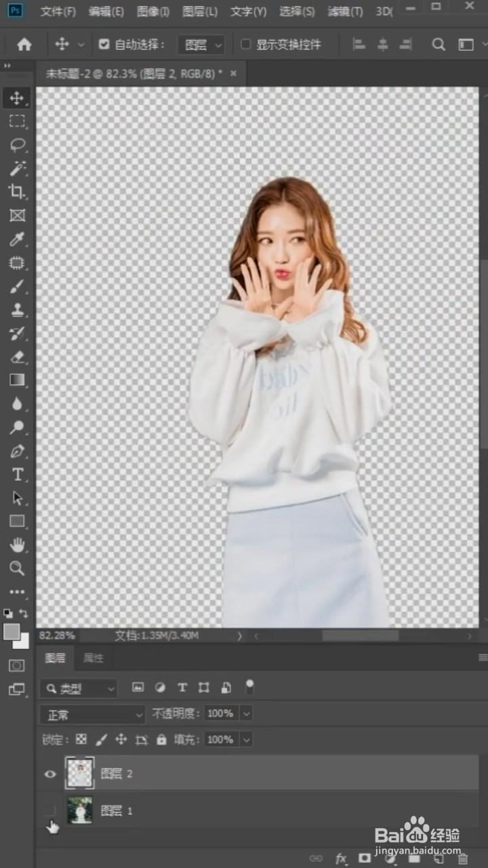Click the search magnifier in options bar
The height and width of the screenshot is (868, 488).
[439, 45]
